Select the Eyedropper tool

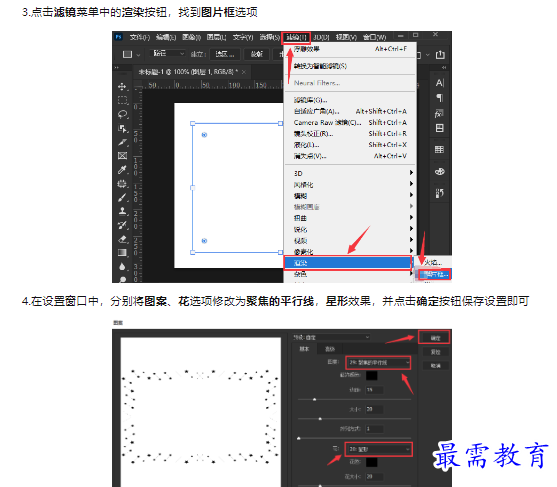pyautogui.click(x=123, y=170)
